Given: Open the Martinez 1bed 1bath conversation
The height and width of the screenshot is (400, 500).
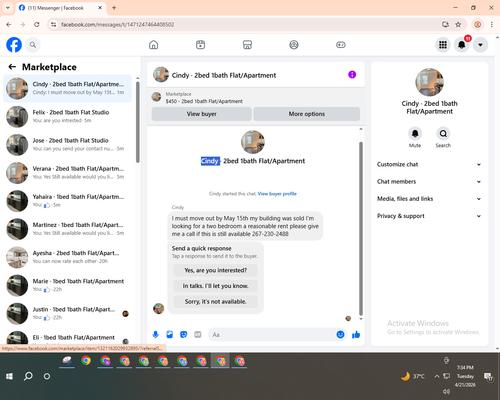Looking at the screenshot, I should pos(68,229).
